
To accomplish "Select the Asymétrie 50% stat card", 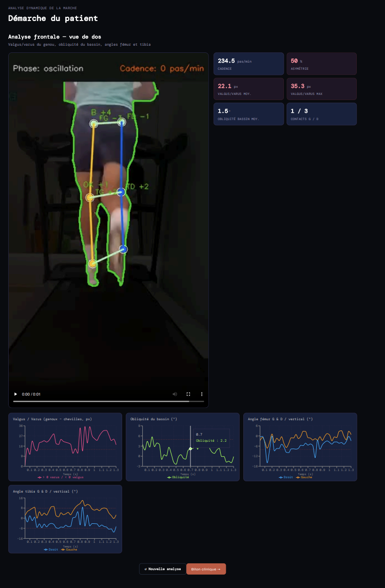I will pyautogui.click(x=321, y=64).
